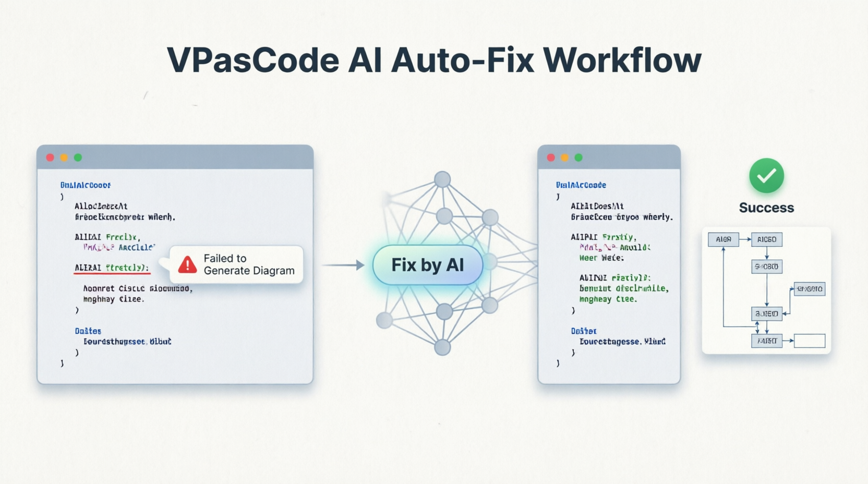
Task: Select the empty bottom-right flowchart box
Action: (810, 341)
